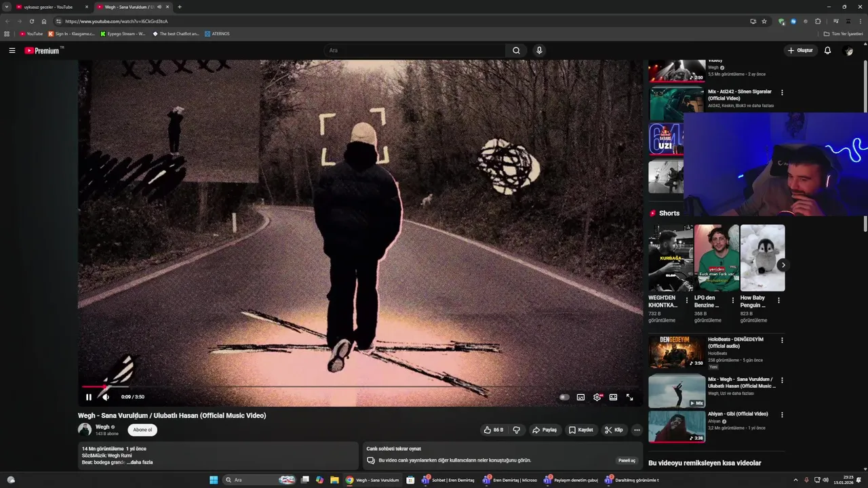Open the Windows Start menu
This screenshot has height=488, width=868.
click(x=214, y=480)
